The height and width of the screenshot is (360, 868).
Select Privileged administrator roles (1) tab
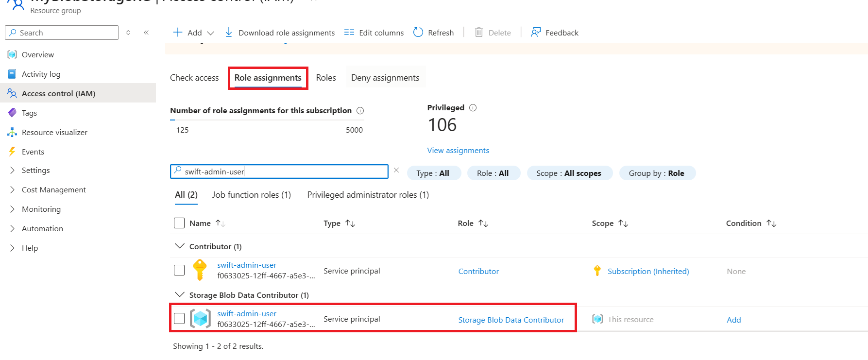368,195
